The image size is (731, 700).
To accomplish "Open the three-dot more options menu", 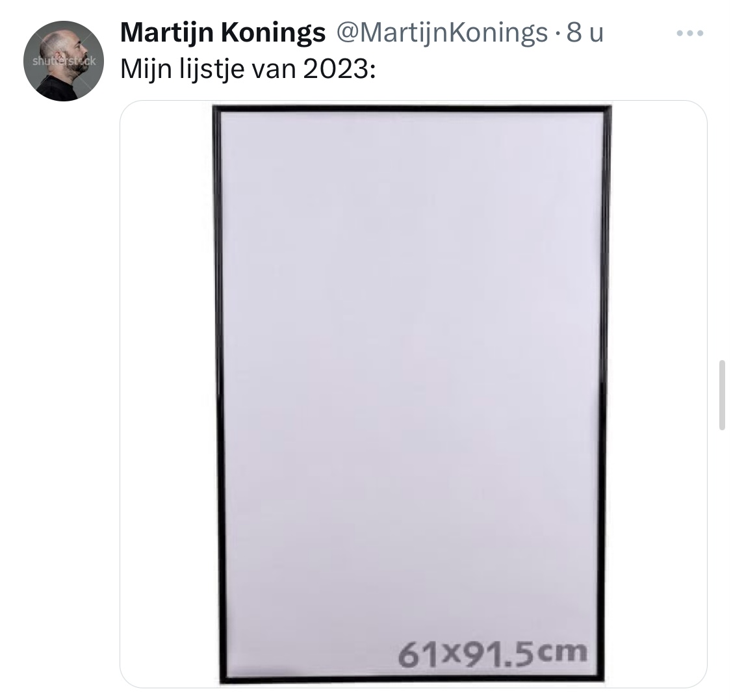I will 689,33.
